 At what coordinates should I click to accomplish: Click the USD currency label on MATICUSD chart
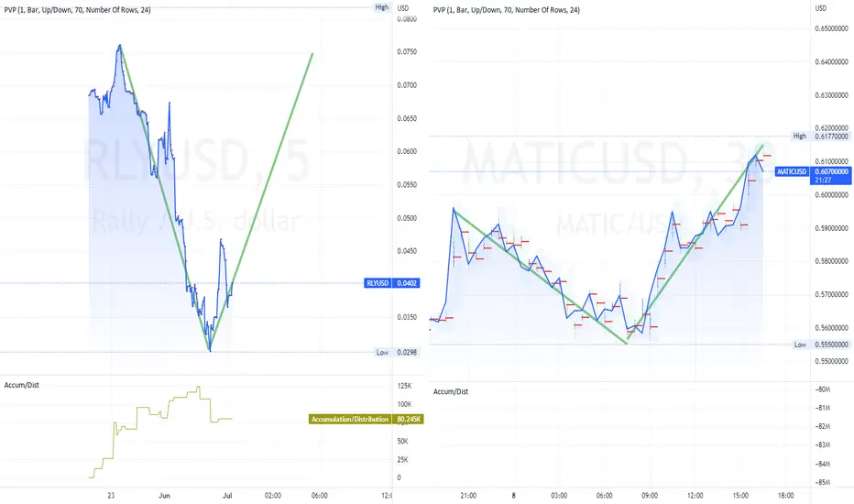[821, 8]
